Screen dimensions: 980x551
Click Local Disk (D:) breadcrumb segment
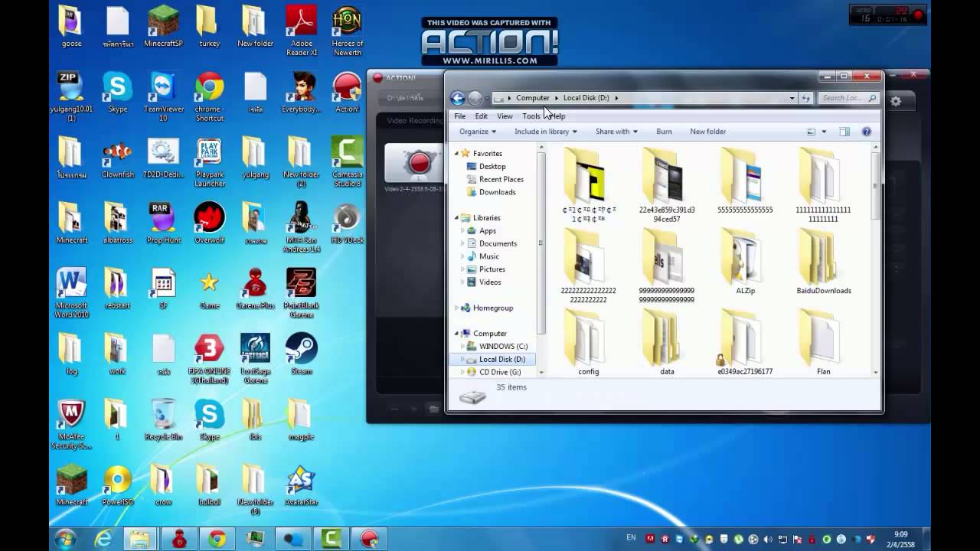(586, 98)
